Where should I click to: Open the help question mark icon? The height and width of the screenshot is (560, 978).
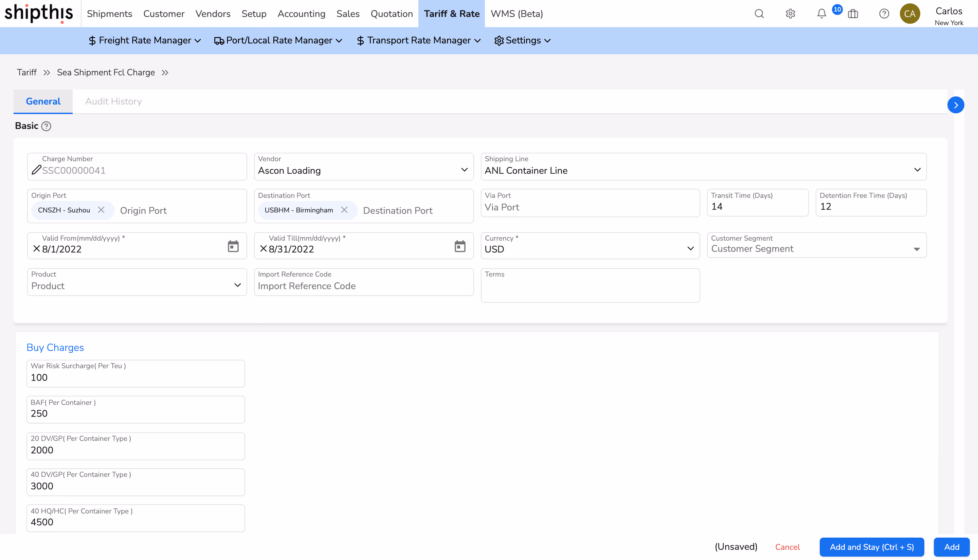884,14
